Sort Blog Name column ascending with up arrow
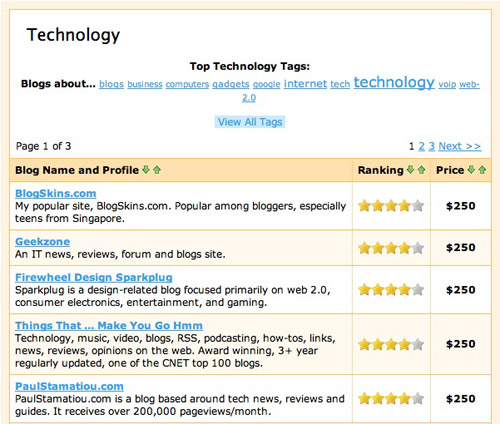This screenshot has height=424, width=500. (x=157, y=170)
